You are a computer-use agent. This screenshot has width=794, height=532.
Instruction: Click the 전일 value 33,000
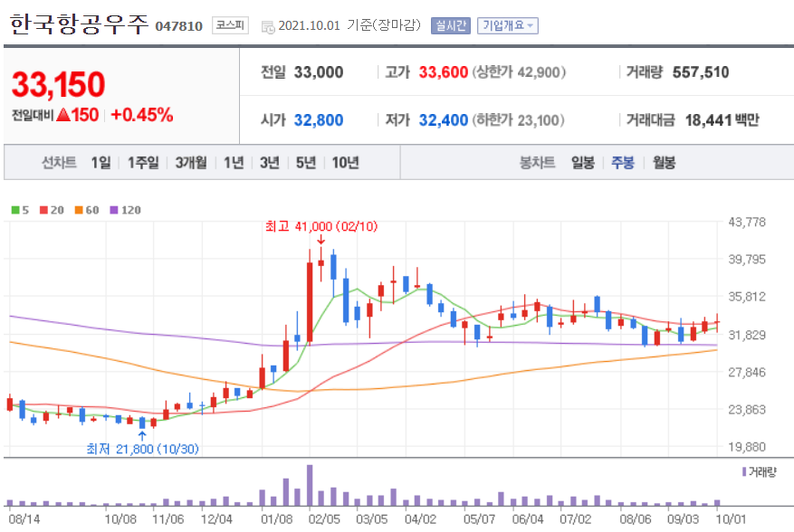[x=319, y=72]
